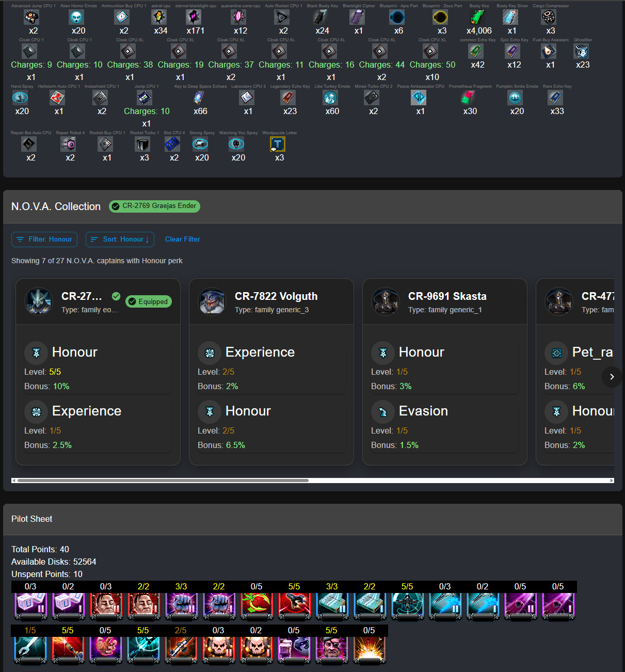
Task: Select the Epic Echo Key icon
Action: tap(512, 52)
